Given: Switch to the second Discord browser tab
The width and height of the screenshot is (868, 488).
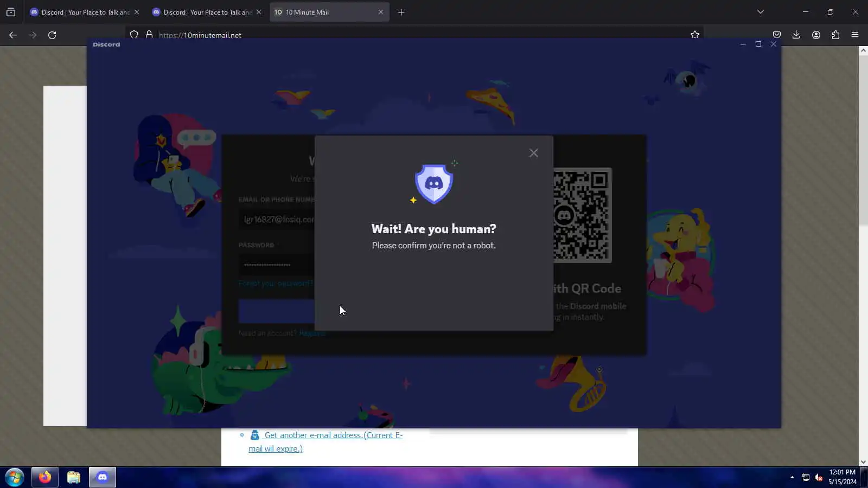Looking at the screenshot, I should coord(203,12).
